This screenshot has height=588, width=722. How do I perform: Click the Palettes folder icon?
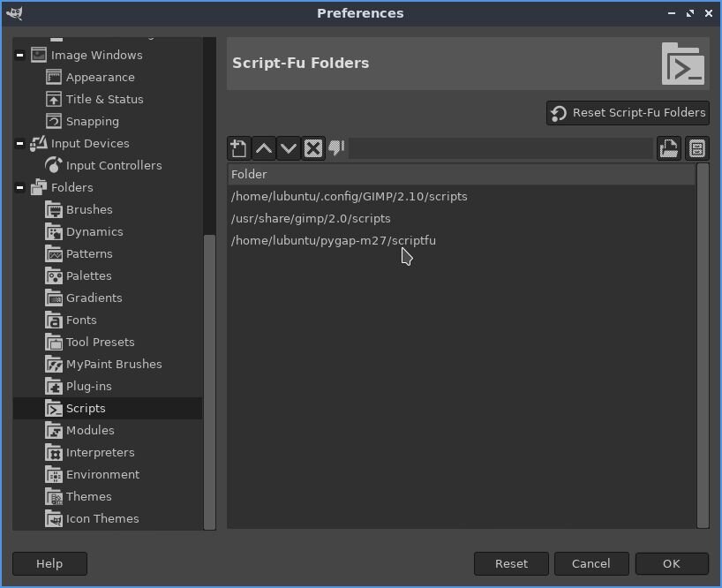pyautogui.click(x=54, y=275)
